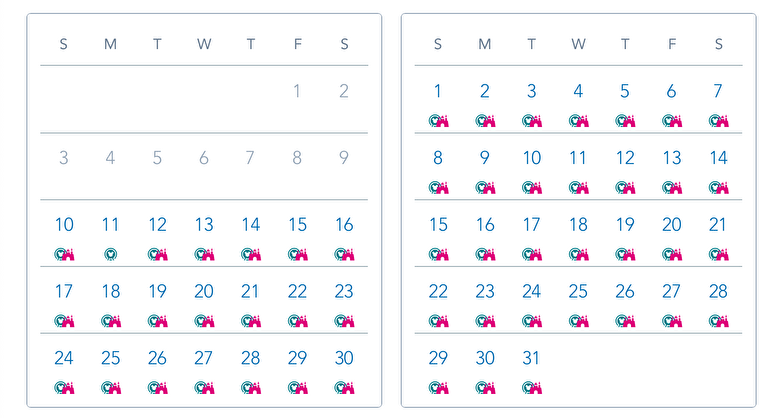Click the pink castle icon beneath Friday the 15th
The width and height of the screenshot is (770, 418).
point(302,254)
